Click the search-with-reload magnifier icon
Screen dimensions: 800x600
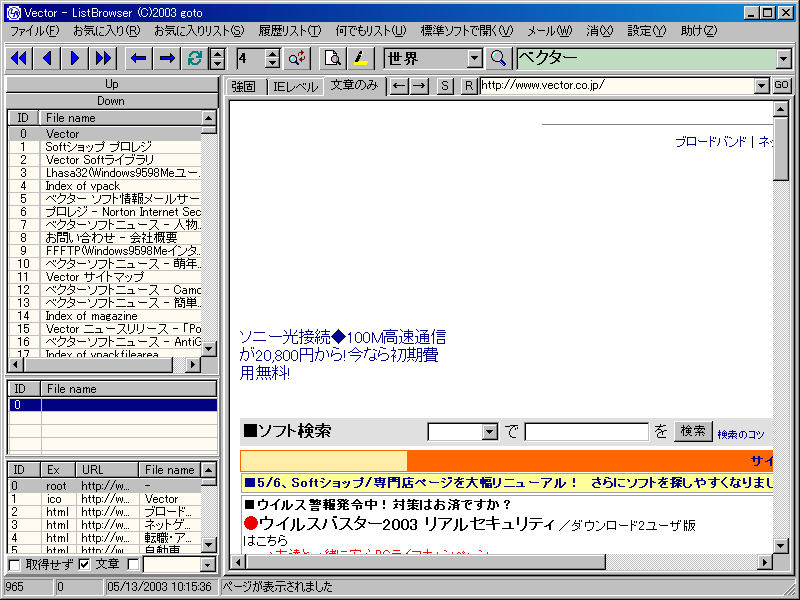coord(296,58)
